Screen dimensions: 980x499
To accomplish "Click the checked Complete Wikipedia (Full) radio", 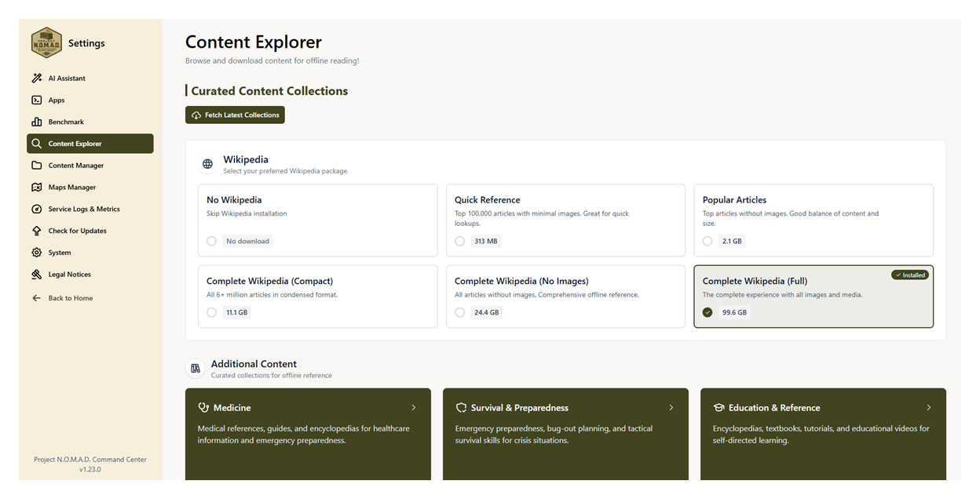I will [708, 312].
